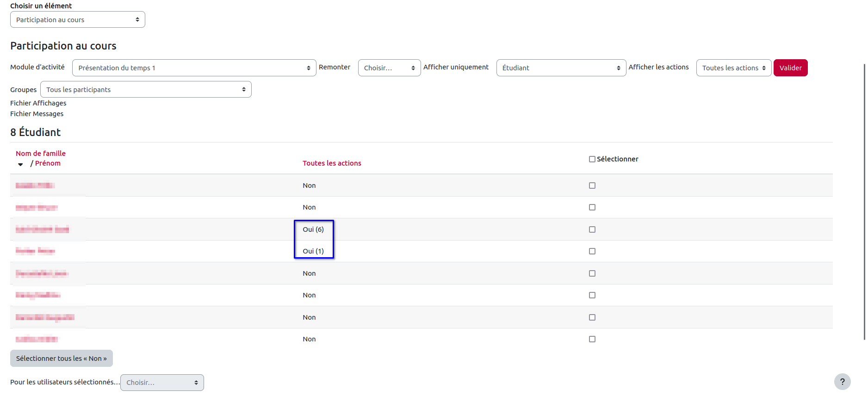The height and width of the screenshot is (396, 868).
Task: Click the page vertical scrollbar
Action: point(864,199)
